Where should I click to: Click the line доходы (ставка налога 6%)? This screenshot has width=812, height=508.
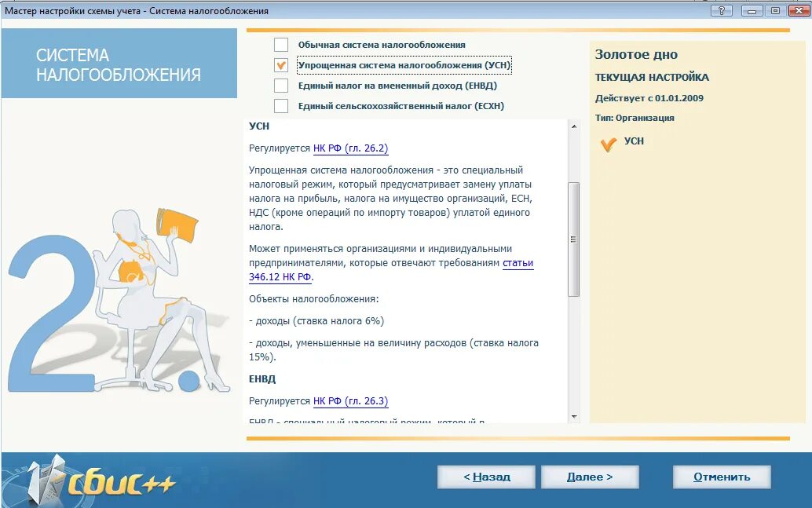point(316,321)
